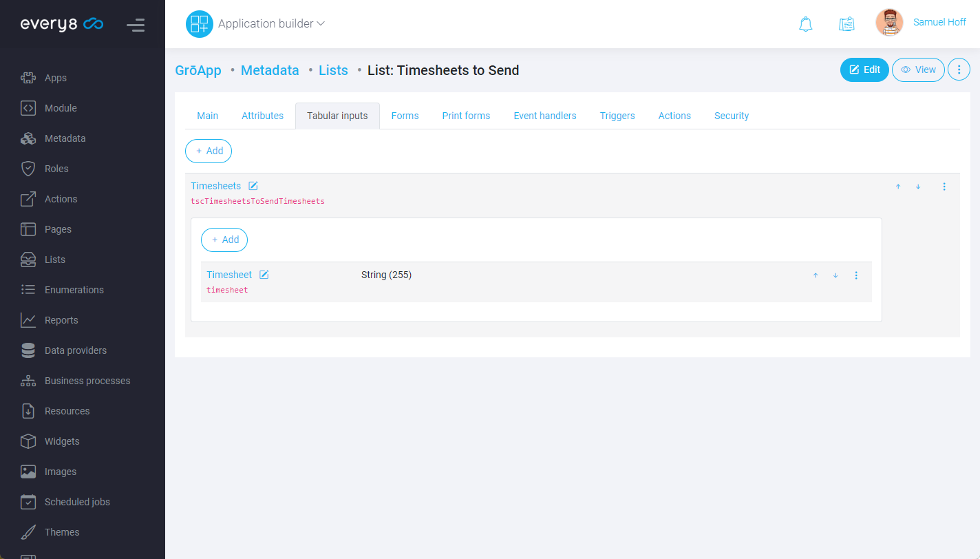Navigate to Metadata in breadcrumb
Viewport: 980px width, 559px height.
pos(270,70)
